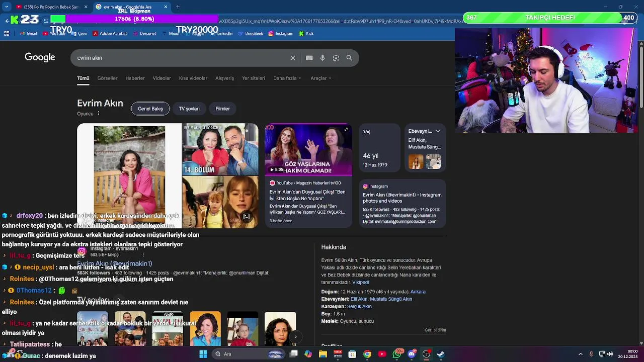Open the Windows Start menu
Image resolution: width=644 pixels, height=362 pixels.
point(203,354)
